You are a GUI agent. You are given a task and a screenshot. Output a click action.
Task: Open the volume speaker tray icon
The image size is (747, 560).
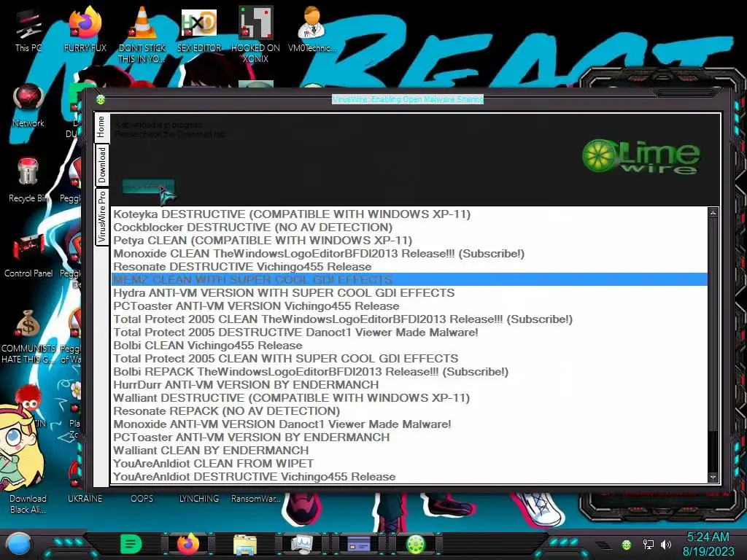pyautogui.click(x=666, y=544)
